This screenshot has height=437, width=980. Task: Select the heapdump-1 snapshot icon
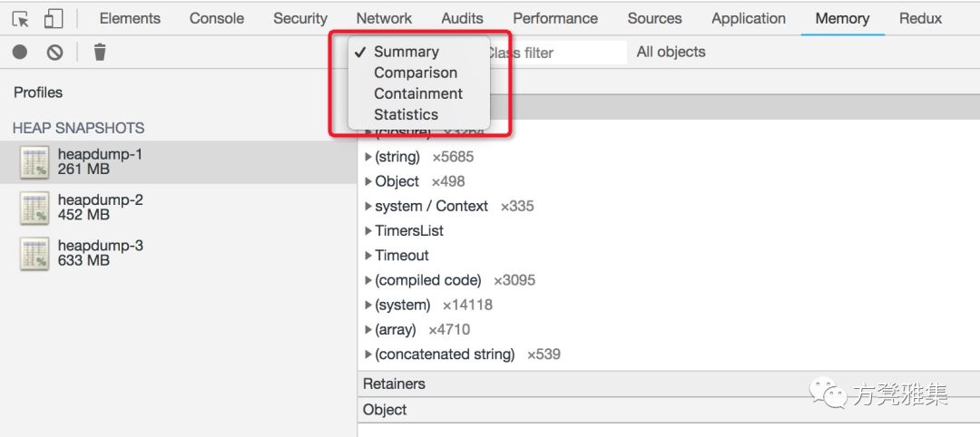point(34,162)
